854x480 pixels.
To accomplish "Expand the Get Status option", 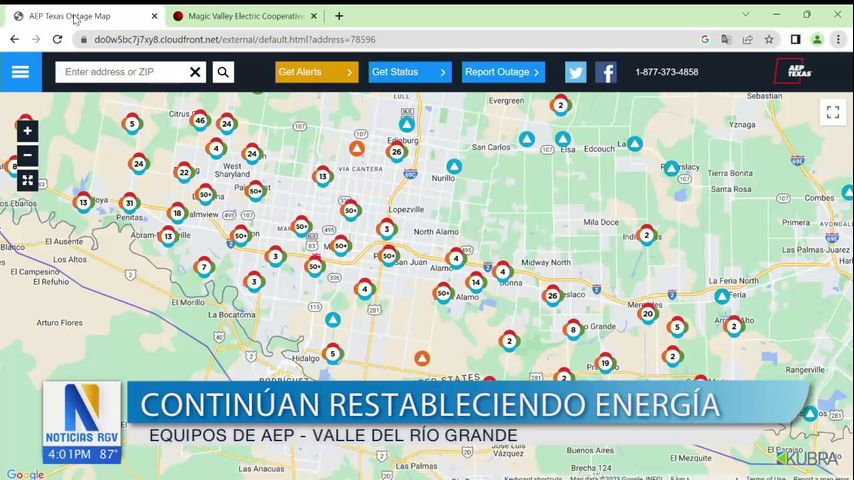I will 410,72.
